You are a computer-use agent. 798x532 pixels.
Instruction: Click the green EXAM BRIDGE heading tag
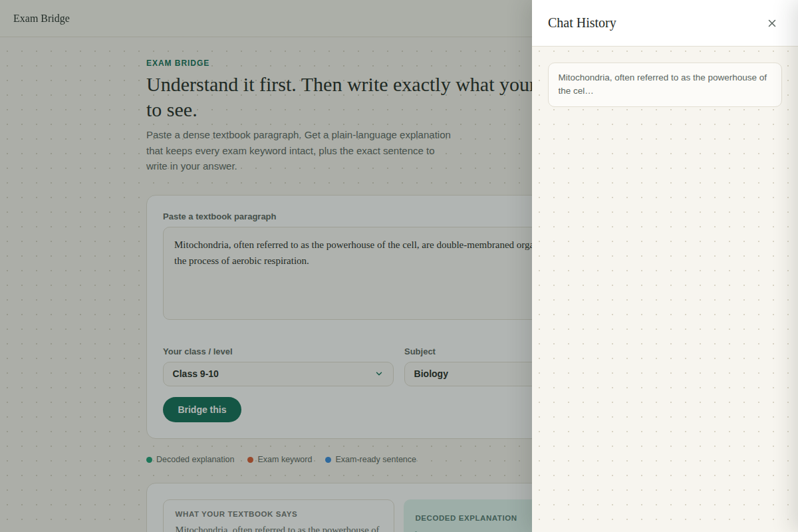[178, 63]
